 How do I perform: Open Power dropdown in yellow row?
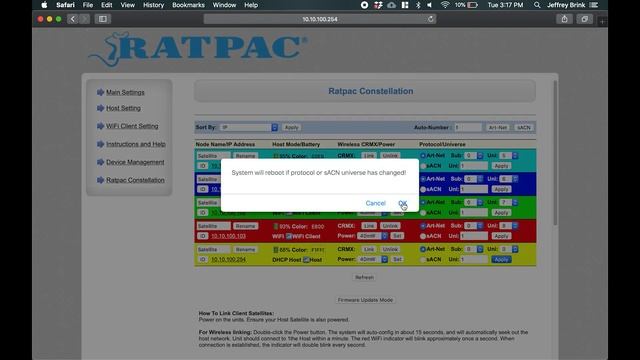372,259
